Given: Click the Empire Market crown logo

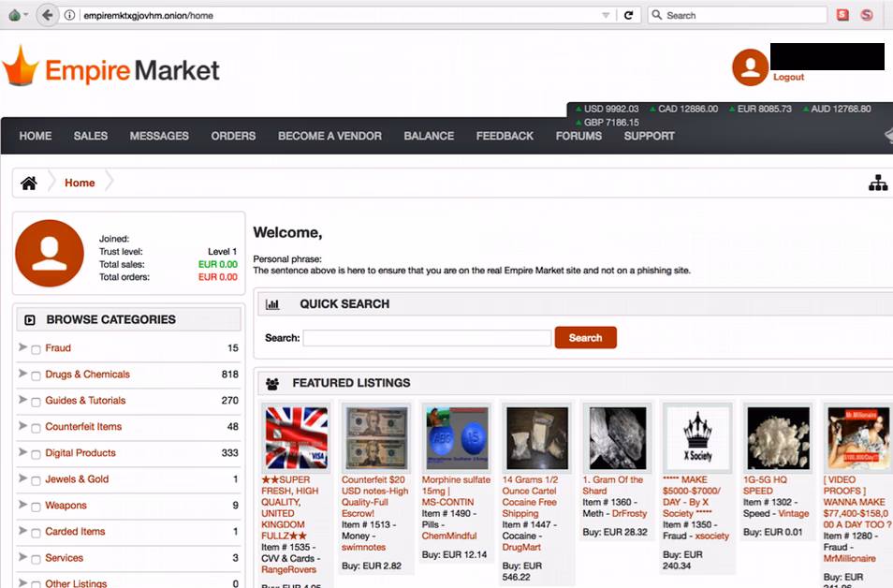Looking at the screenshot, I should click(22, 66).
